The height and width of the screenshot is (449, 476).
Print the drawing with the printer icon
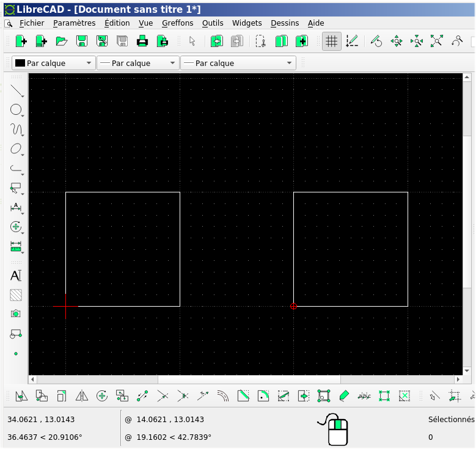[x=142, y=41]
